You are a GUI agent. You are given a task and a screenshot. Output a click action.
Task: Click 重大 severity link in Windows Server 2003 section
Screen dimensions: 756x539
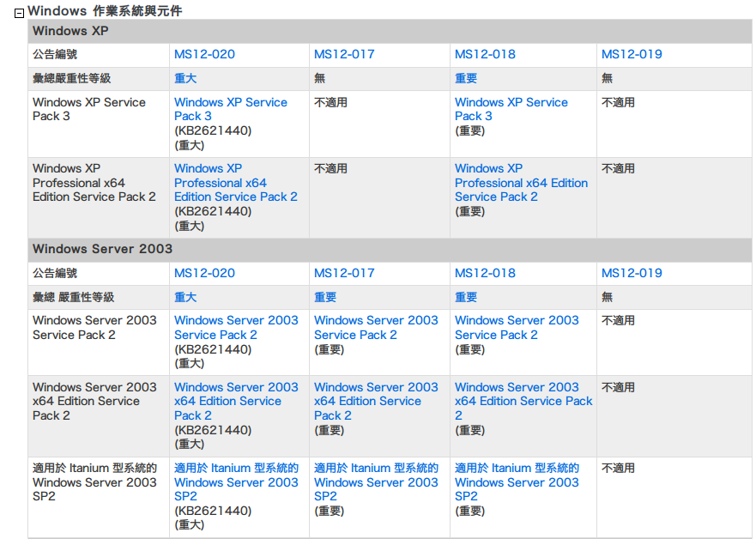185,297
